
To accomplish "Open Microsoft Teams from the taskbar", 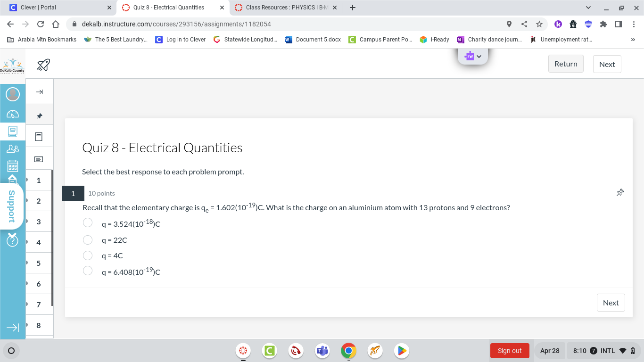I will (x=322, y=350).
